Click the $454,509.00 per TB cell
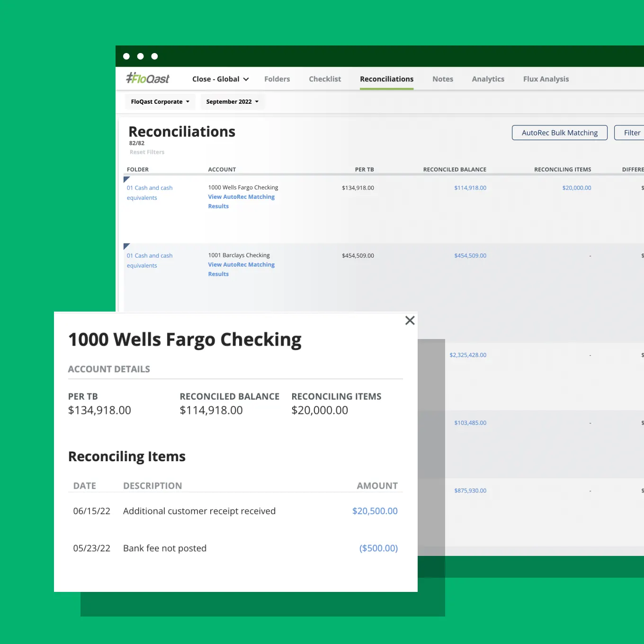The height and width of the screenshot is (644, 644). (x=358, y=256)
